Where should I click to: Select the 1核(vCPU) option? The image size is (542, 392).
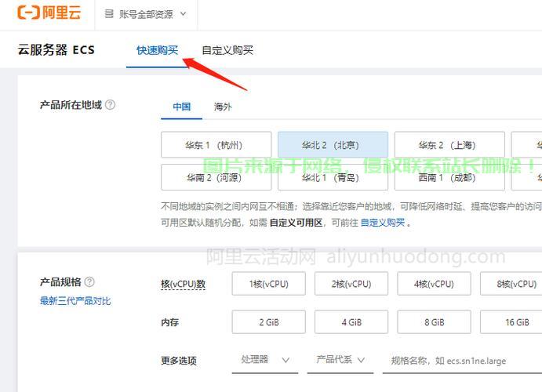click(x=268, y=284)
